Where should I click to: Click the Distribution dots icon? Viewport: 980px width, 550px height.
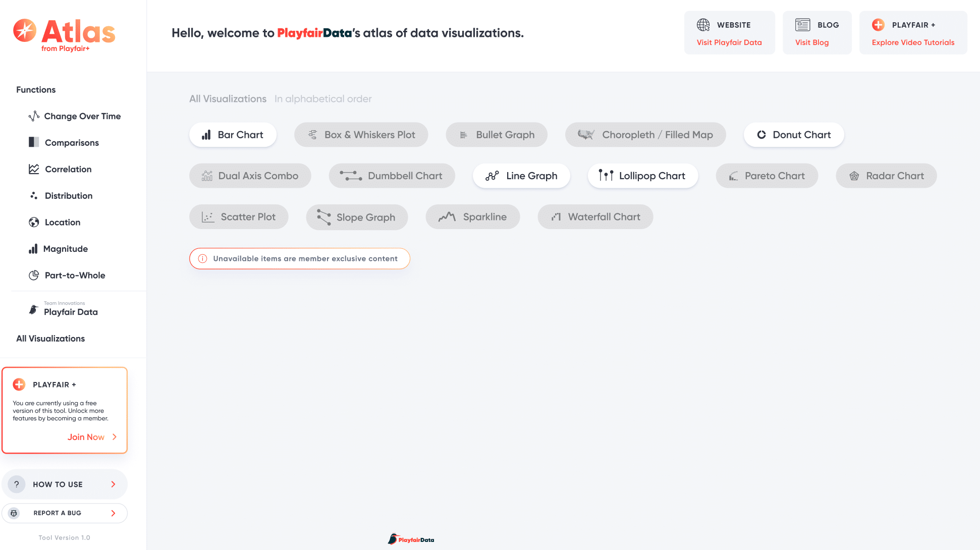[34, 195]
